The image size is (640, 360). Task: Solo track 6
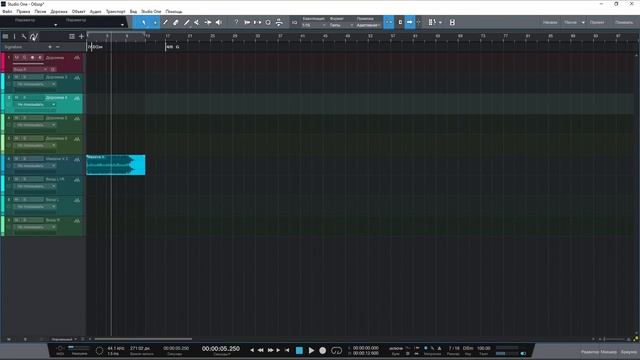click(24, 159)
